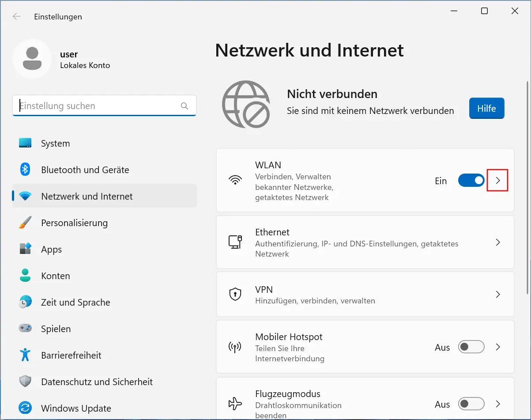Click the Windows Update sync icon
The width and height of the screenshot is (531, 420).
click(25, 408)
